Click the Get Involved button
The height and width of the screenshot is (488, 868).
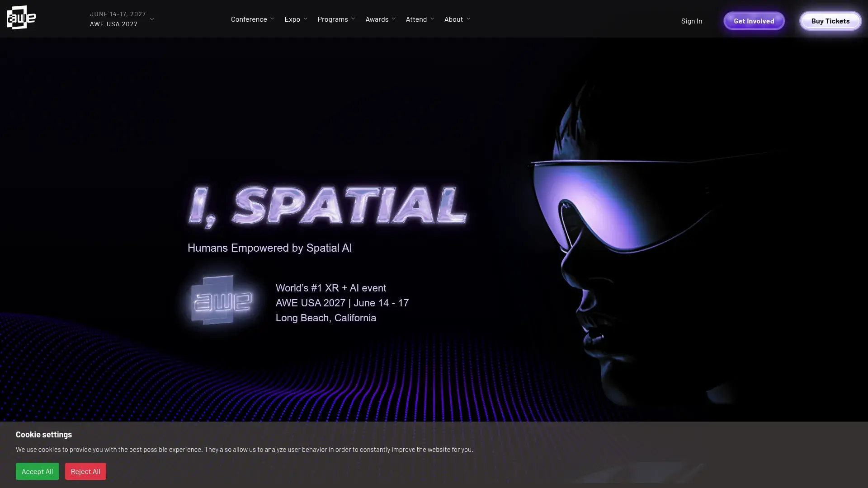coord(754,21)
